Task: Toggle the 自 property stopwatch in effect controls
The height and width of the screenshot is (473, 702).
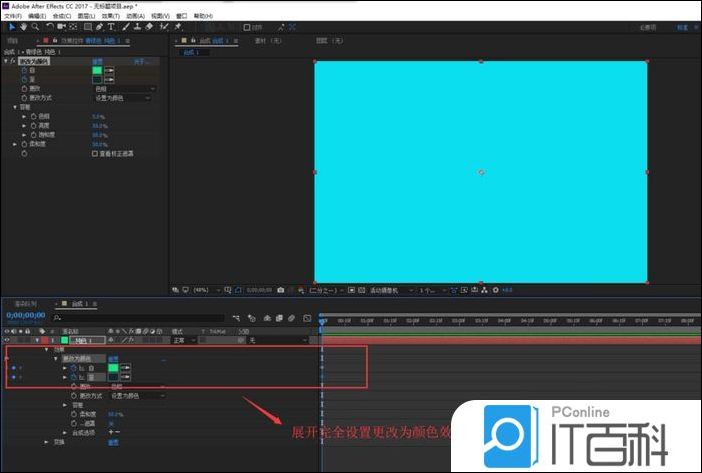Action: point(22,71)
